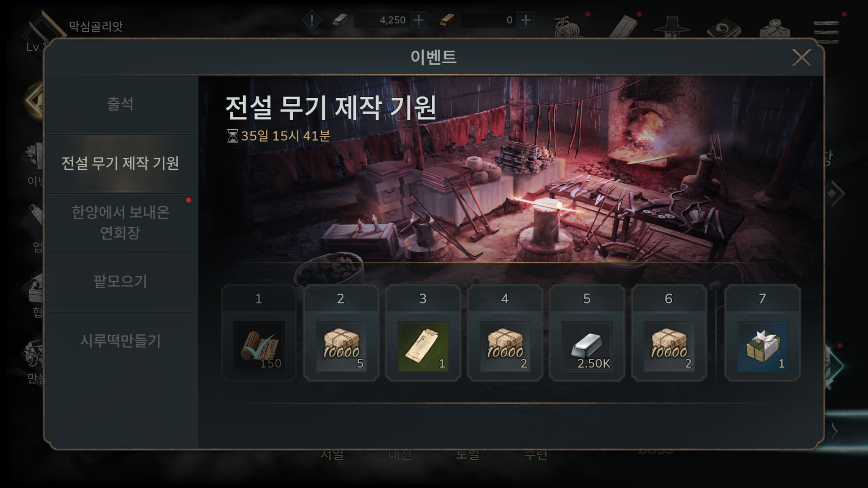Click the forge banner image

click(511, 169)
